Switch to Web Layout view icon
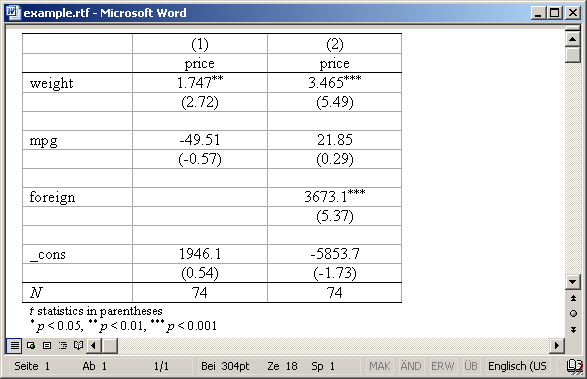 [x=31, y=345]
